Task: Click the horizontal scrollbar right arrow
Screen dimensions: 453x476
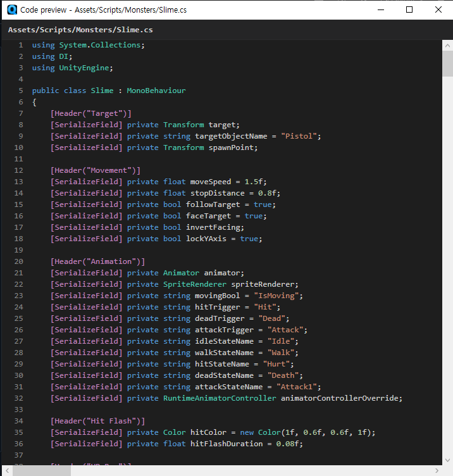Action: [437, 471]
